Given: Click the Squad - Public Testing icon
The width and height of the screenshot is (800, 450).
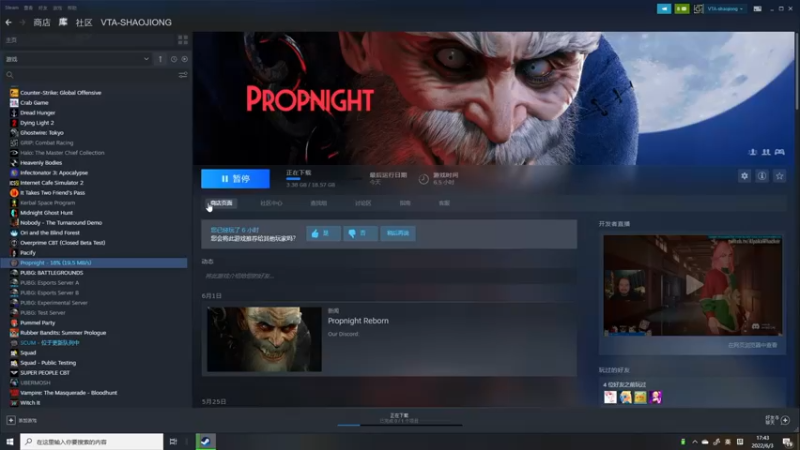Looking at the screenshot, I should (x=14, y=363).
